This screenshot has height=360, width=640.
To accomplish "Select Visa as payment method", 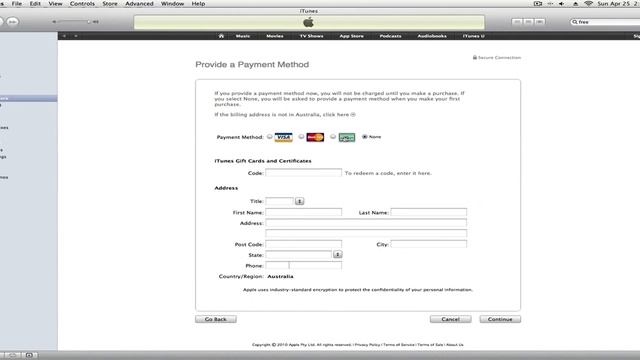I will pyautogui.click(x=270, y=137).
